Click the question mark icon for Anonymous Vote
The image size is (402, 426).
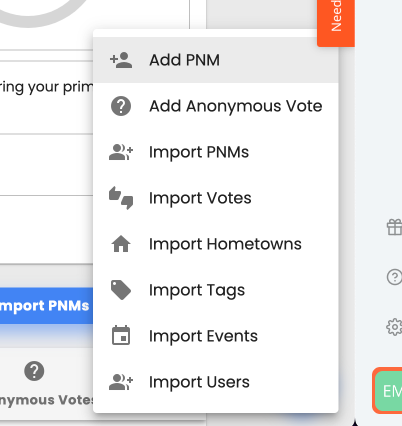(121, 106)
